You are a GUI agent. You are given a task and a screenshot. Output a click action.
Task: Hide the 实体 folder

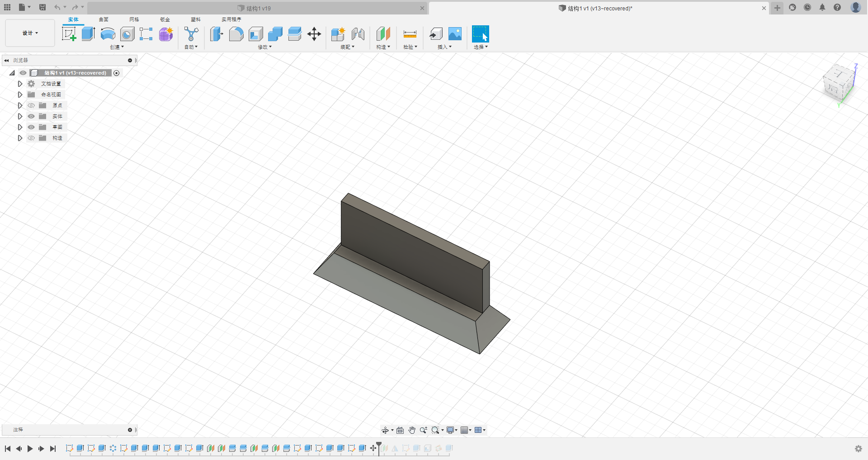31,116
